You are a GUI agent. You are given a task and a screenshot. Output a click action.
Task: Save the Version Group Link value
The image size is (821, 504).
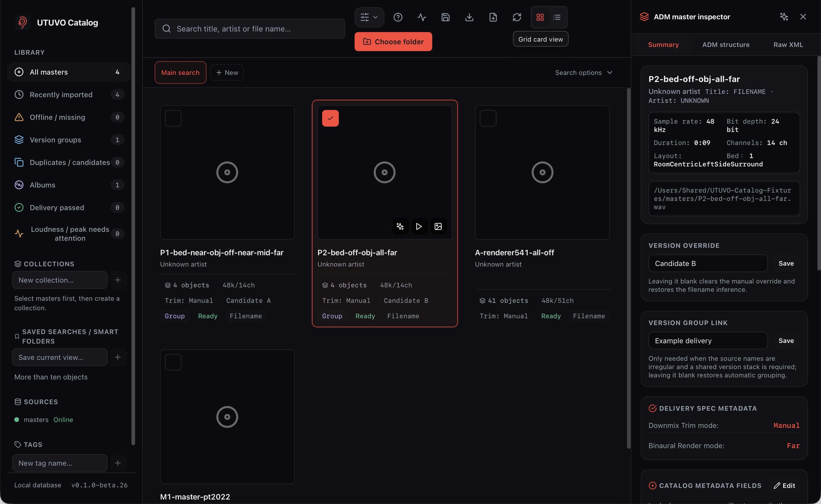point(786,341)
